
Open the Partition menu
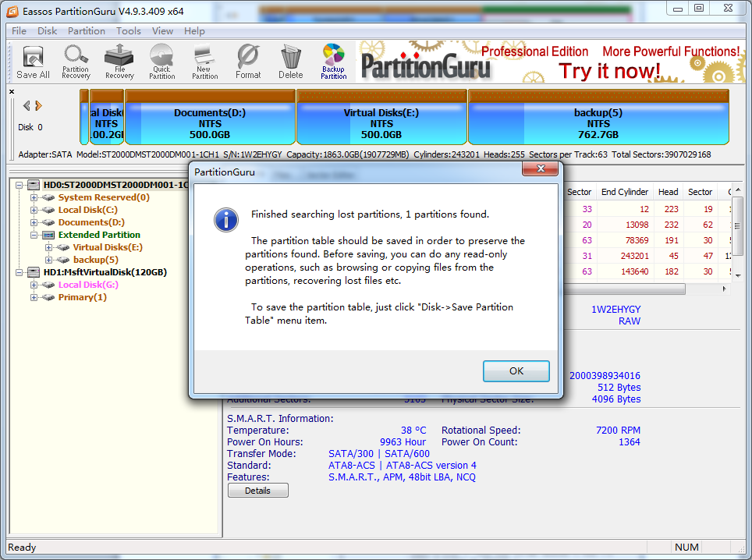[87, 30]
